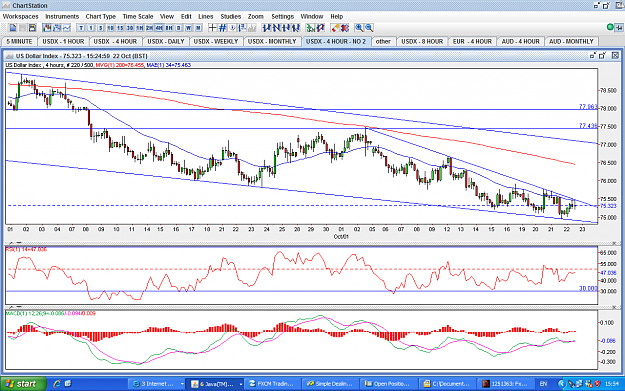This screenshot has width=625, height=391.
Task: Open the '3 Internet' taskbar group
Action: pos(155,383)
